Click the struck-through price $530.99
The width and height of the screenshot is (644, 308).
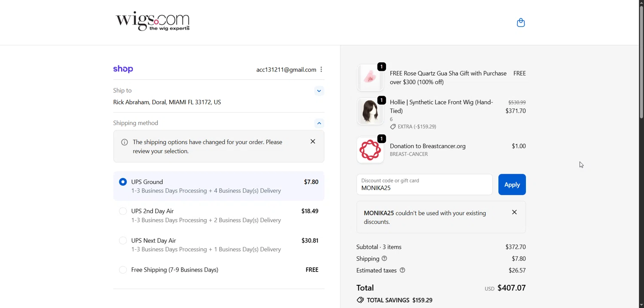(517, 103)
